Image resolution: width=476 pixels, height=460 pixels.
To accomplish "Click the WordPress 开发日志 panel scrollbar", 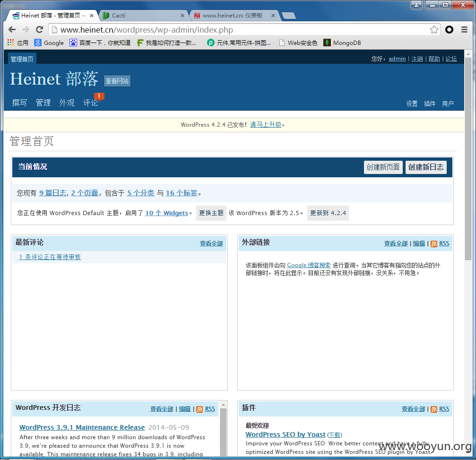I will (x=223, y=431).
